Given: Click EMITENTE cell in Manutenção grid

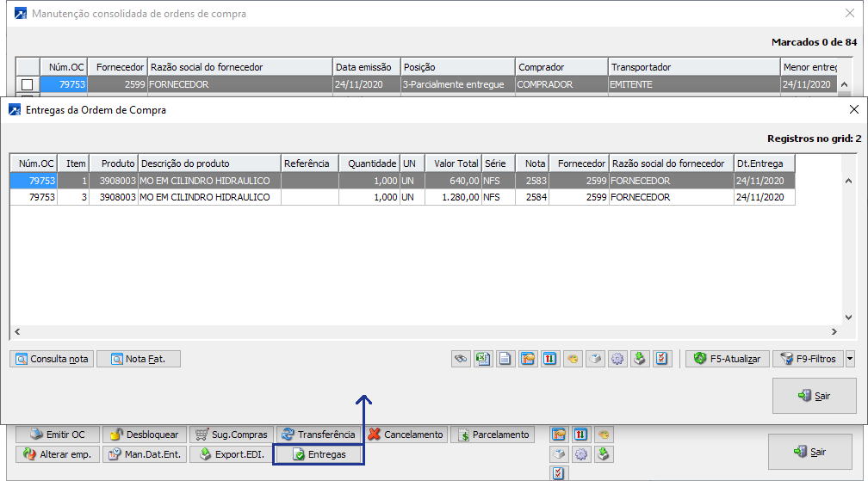Looking at the screenshot, I should pyautogui.click(x=694, y=84).
